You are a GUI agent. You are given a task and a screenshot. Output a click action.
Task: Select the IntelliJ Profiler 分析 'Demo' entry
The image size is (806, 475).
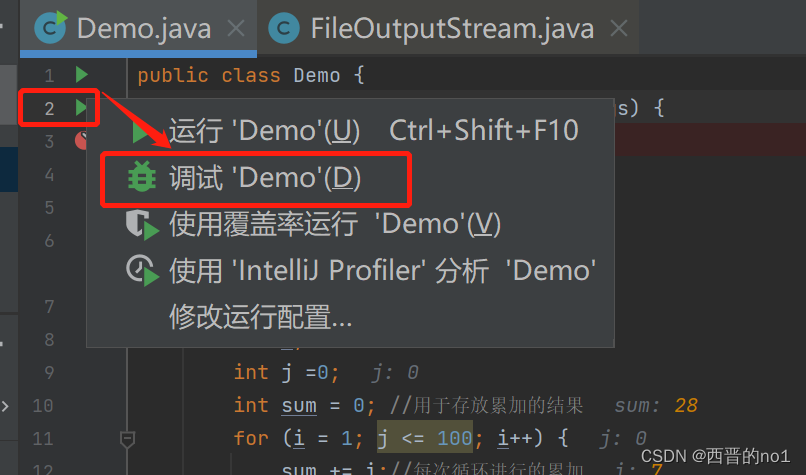tap(382, 270)
